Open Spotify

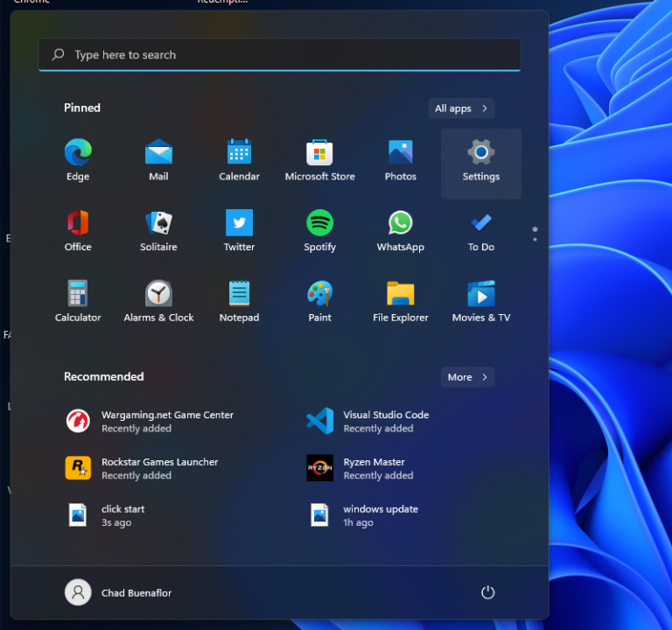[x=319, y=231]
